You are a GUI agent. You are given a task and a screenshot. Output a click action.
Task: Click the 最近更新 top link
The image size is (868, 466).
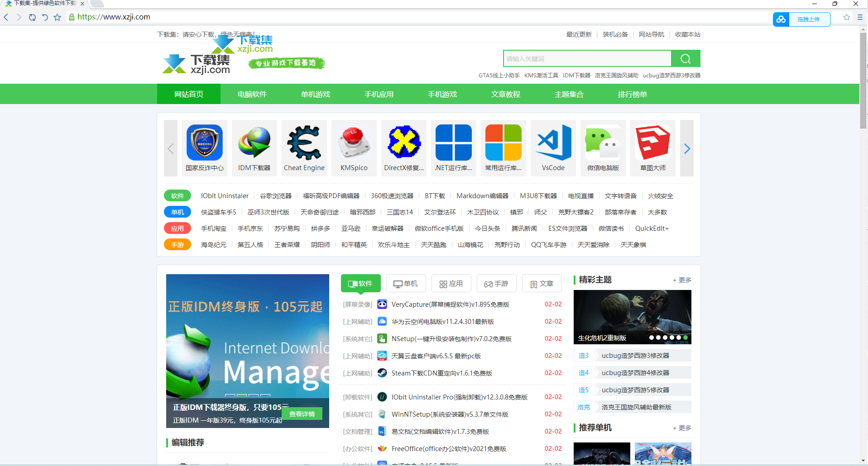(579, 34)
